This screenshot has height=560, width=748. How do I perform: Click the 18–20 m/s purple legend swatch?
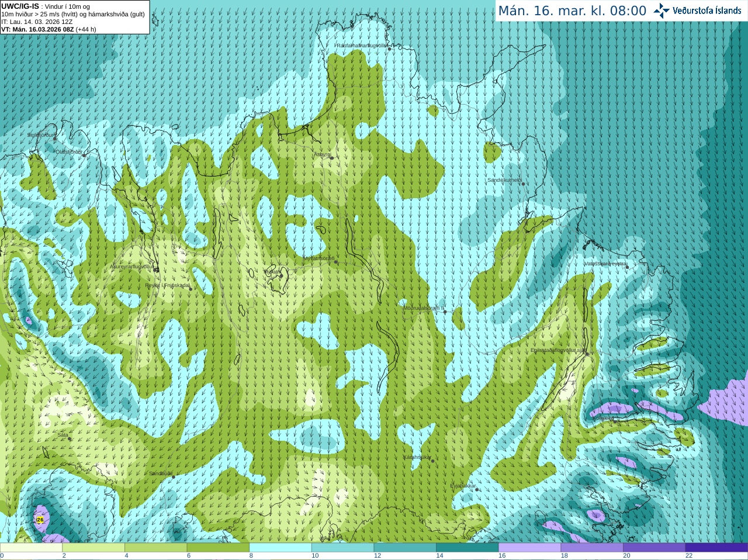pyautogui.click(x=592, y=548)
